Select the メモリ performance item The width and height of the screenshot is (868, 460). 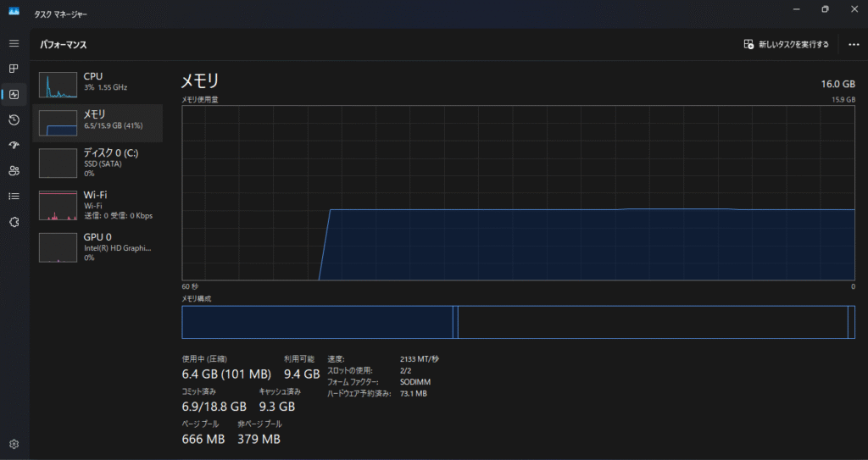[97, 123]
